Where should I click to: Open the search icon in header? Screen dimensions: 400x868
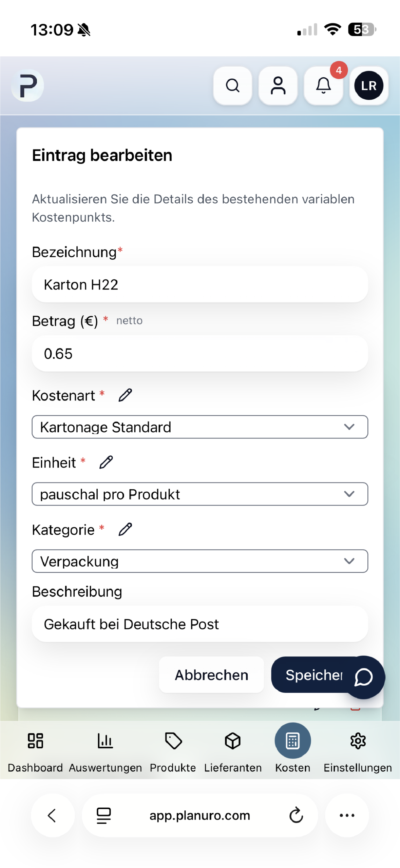tap(232, 85)
